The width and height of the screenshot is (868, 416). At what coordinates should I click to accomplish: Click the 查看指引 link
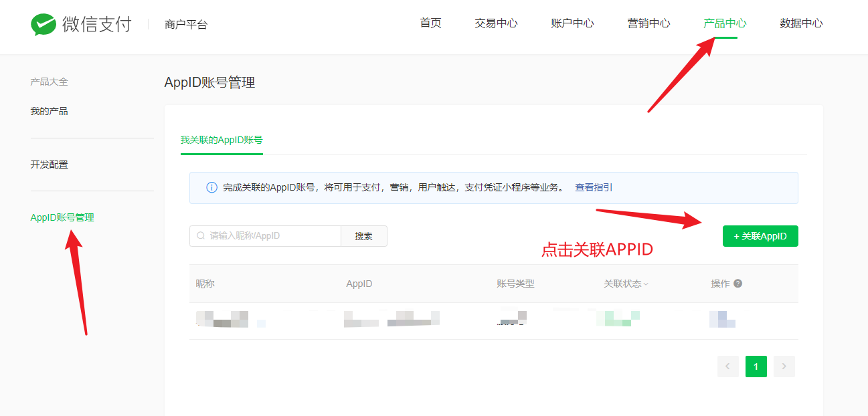[x=594, y=188]
